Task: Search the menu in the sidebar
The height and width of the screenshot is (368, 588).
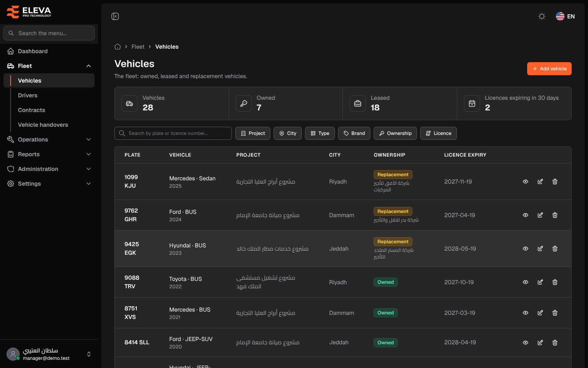Action: point(49,33)
